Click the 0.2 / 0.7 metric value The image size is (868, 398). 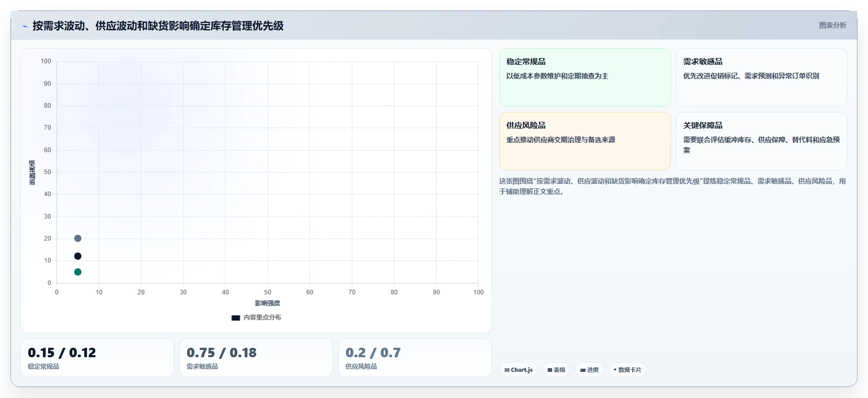pos(373,353)
